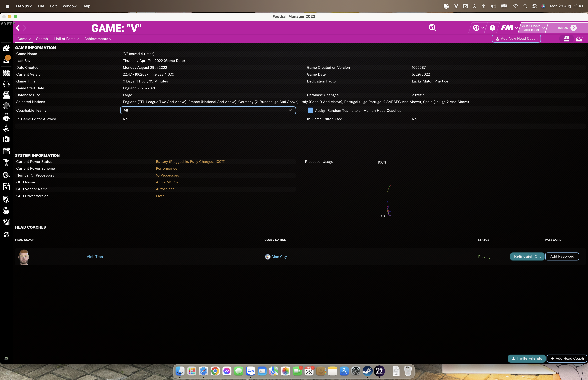The width and height of the screenshot is (588, 380).
Task: Open the Vinh Tran profile link
Action: tap(95, 257)
